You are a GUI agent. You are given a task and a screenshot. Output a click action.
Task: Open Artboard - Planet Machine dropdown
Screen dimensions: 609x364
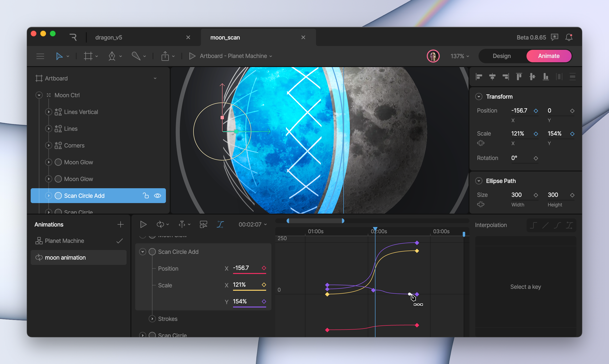coord(236,56)
